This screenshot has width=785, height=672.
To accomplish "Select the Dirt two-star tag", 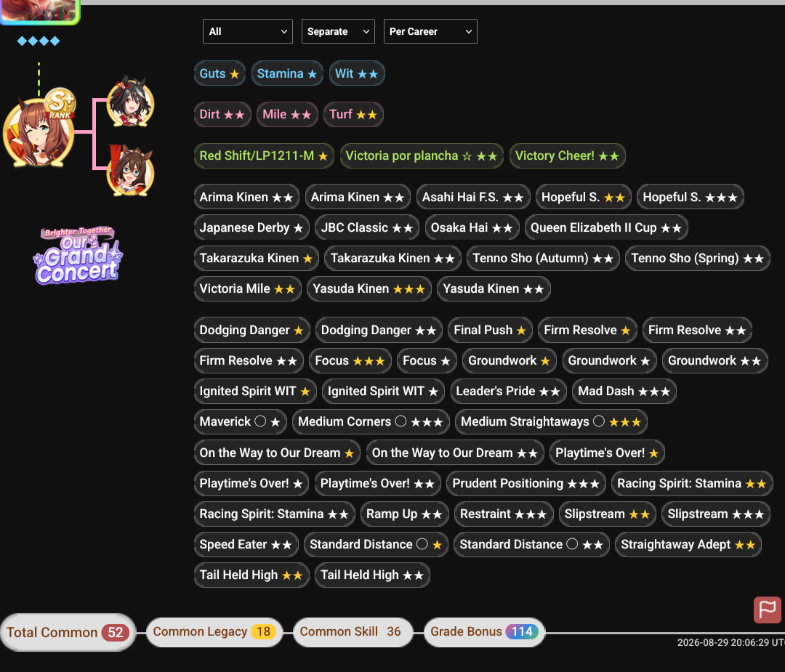I will tap(222, 115).
